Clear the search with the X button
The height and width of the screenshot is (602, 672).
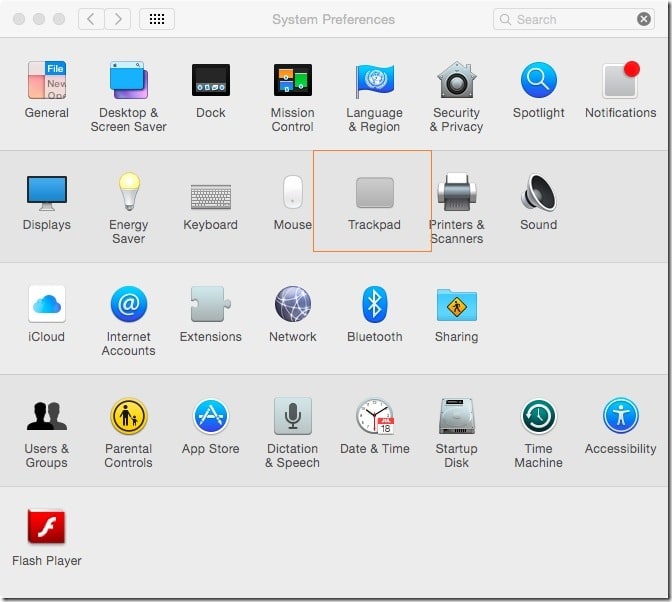click(x=644, y=19)
